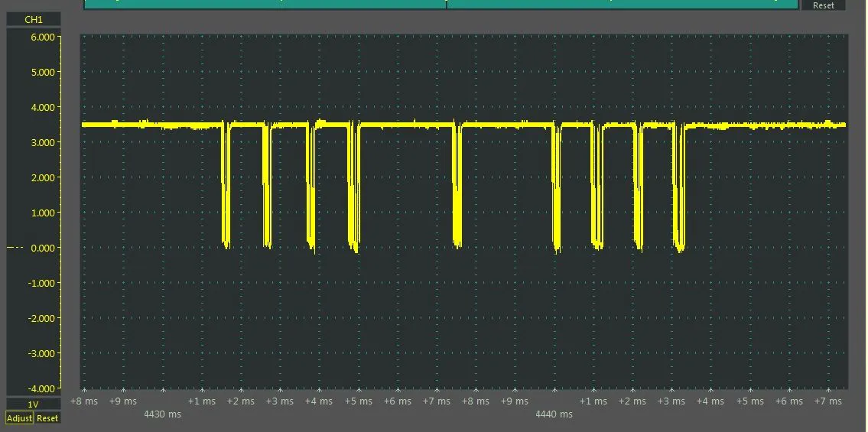Viewport: 868px width, 432px height.
Task: Select the 1V volts-per-division field
Action: (33, 404)
